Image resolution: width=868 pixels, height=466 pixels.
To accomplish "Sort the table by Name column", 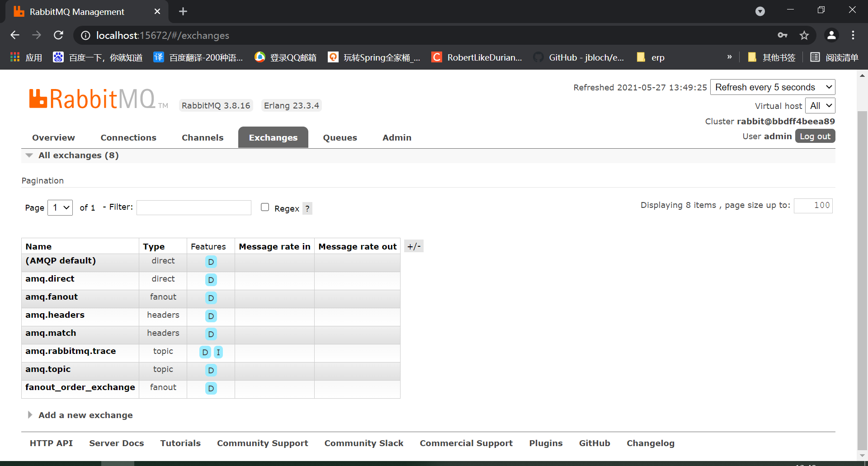I will (38, 246).
